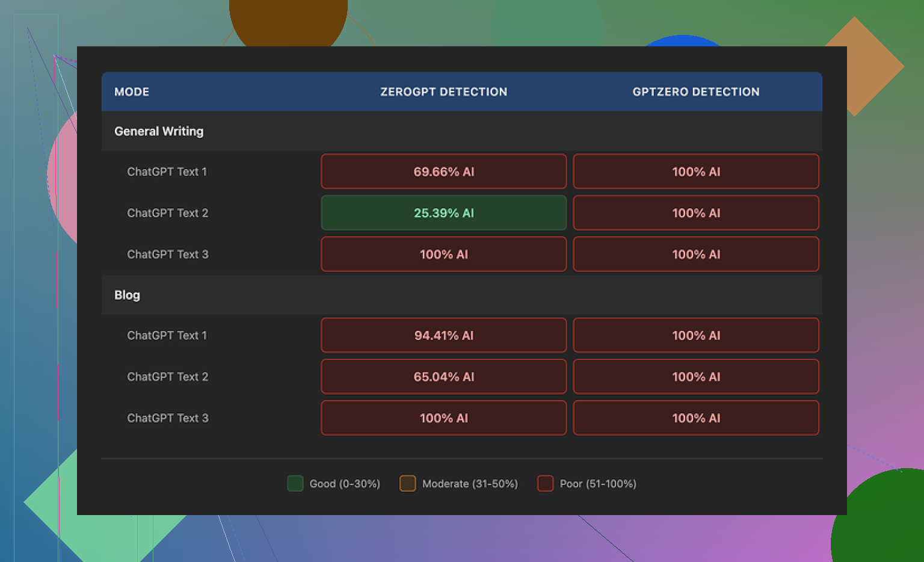
Task: Click the green Good legend color swatch
Action: (x=295, y=483)
